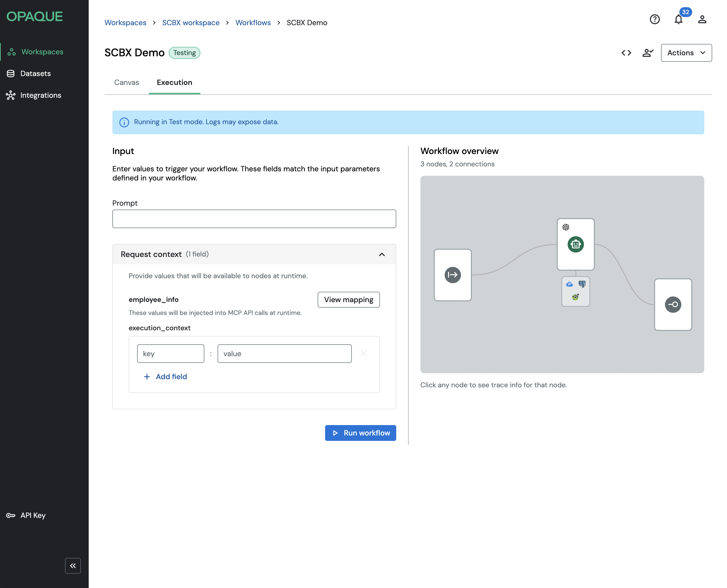Click the user approval check icon
The width and height of the screenshot is (727, 588).
coord(648,53)
